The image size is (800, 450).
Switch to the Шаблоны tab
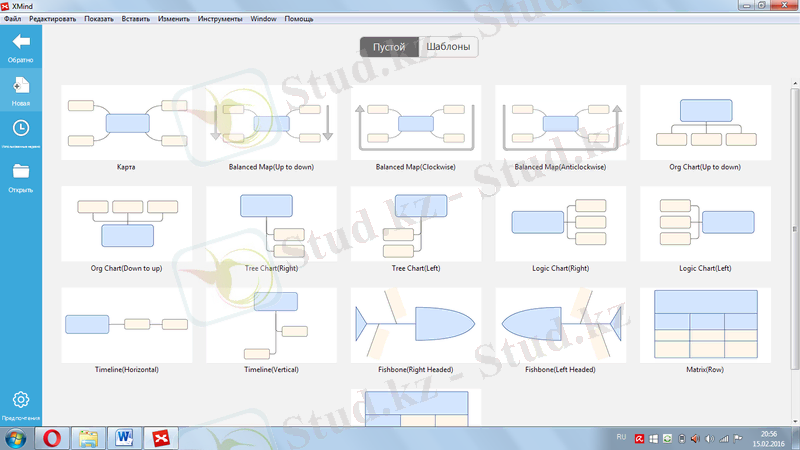point(448,47)
